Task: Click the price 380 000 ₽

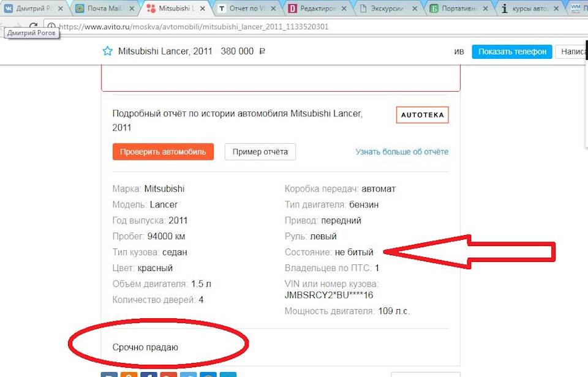Action: pyautogui.click(x=243, y=51)
